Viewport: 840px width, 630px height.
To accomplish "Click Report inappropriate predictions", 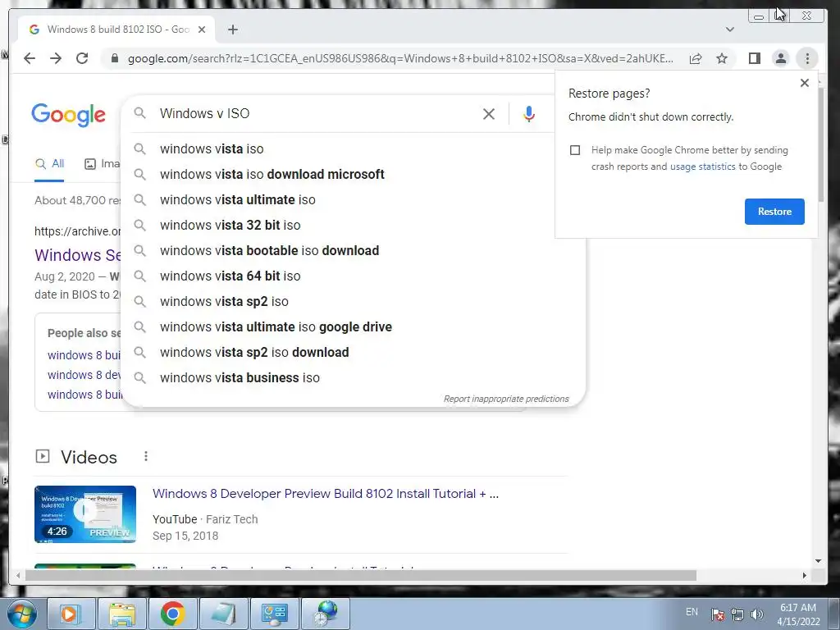I will coord(506,399).
